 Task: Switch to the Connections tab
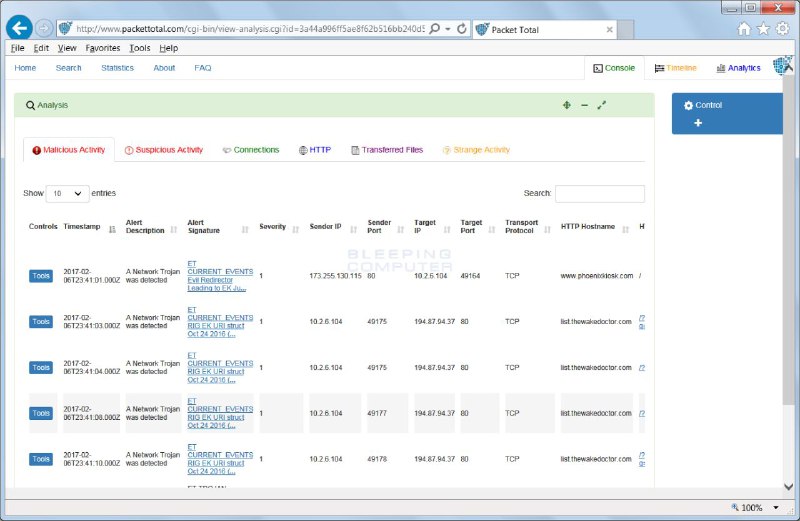click(251, 150)
